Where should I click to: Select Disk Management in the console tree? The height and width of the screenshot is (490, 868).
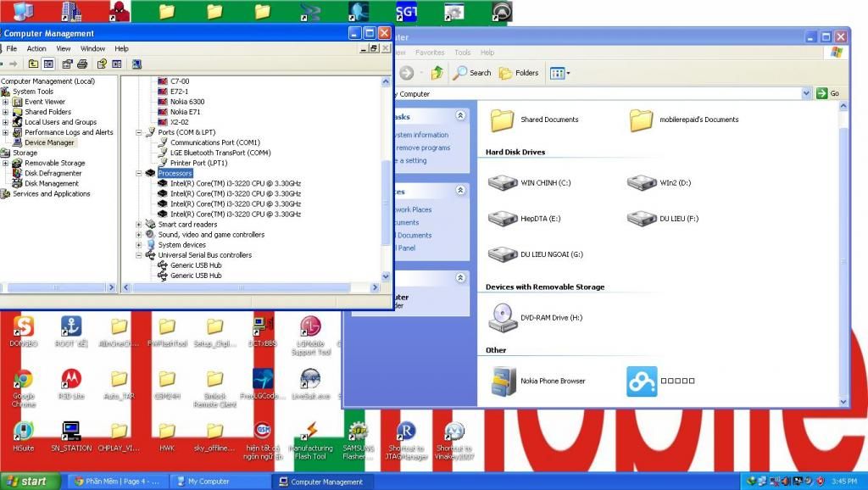(x=52, y=183)
